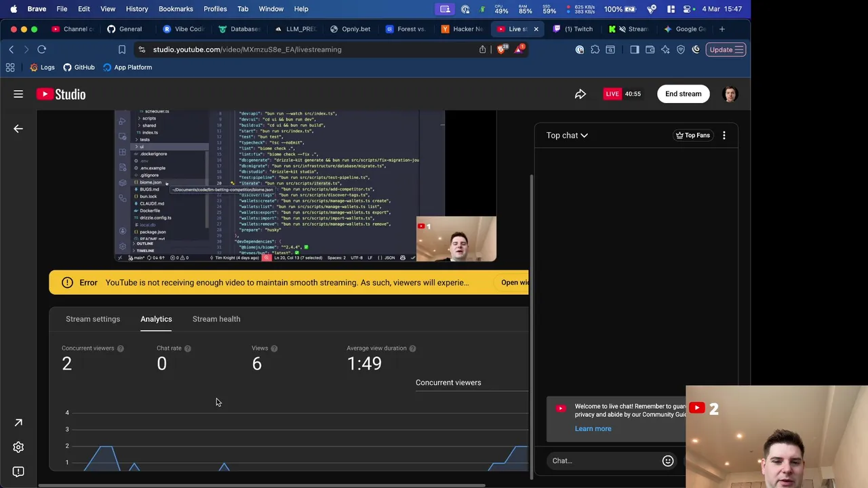Click the help icon beside Chat rate

coord(187,348)
